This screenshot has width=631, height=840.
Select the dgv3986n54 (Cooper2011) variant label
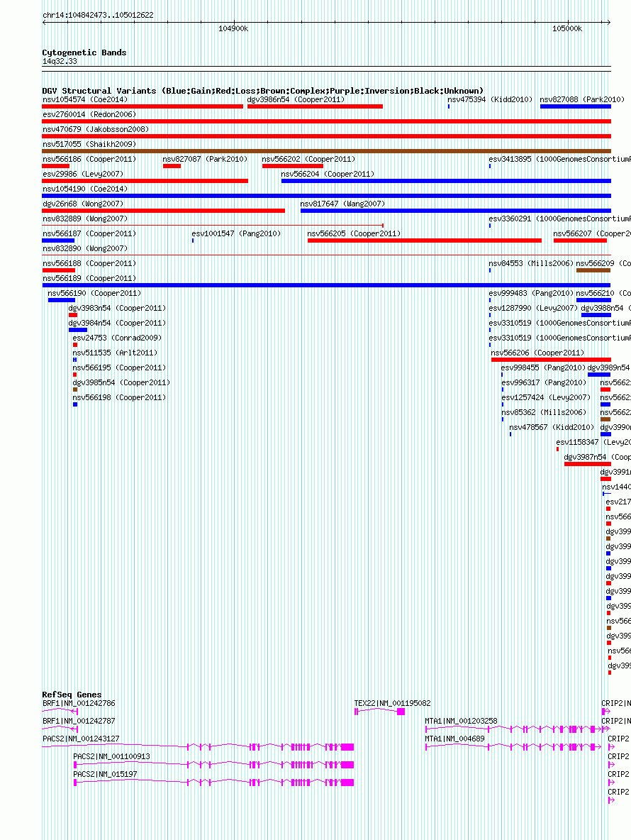pyautogui.click(x=296, y=99)
